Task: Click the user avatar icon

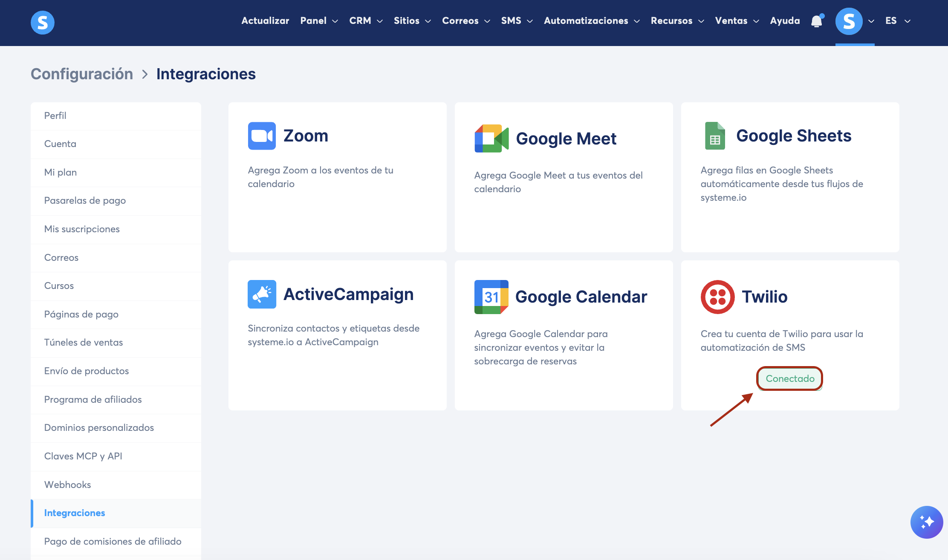Action: click(849, 21)
